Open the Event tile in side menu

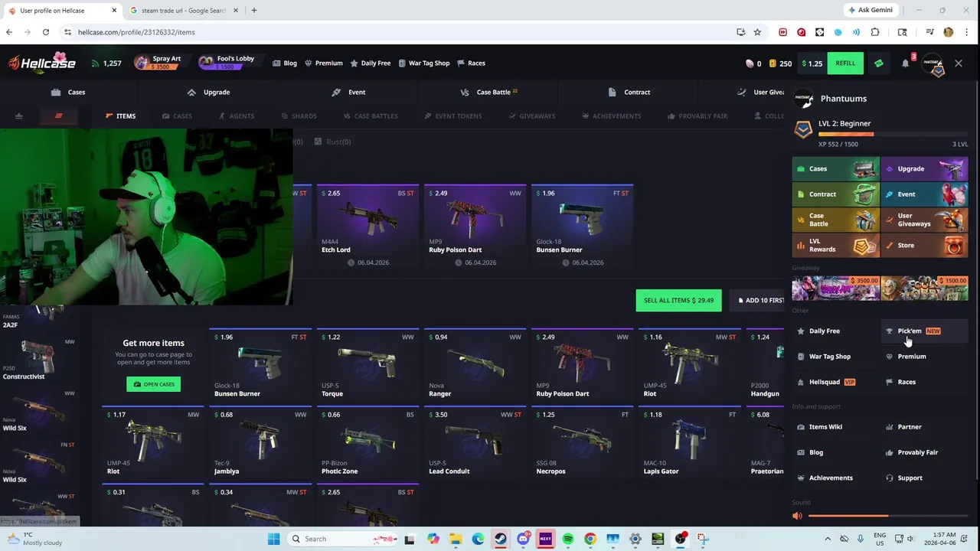point(924,194)
